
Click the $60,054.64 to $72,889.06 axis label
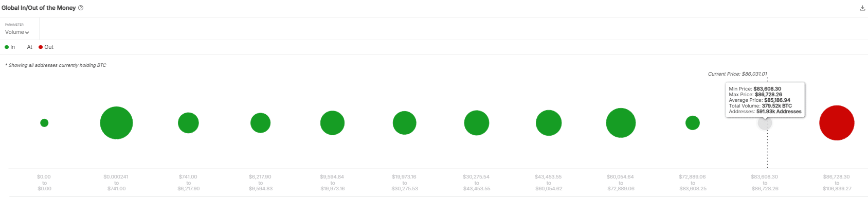[621, 183]
